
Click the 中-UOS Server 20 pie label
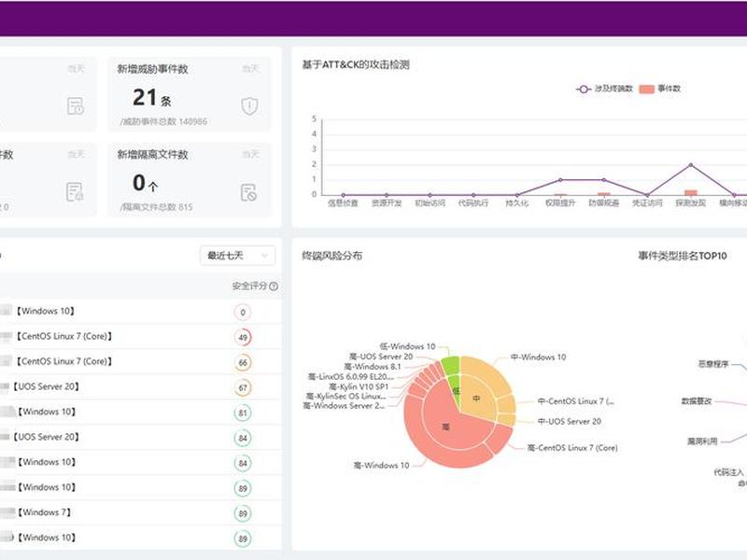coord(570,422)
